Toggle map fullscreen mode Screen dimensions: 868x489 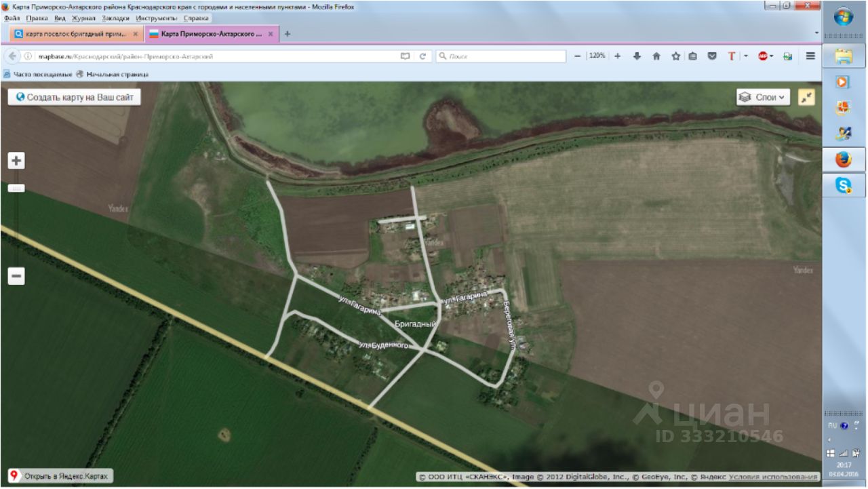tap(807, 97)
